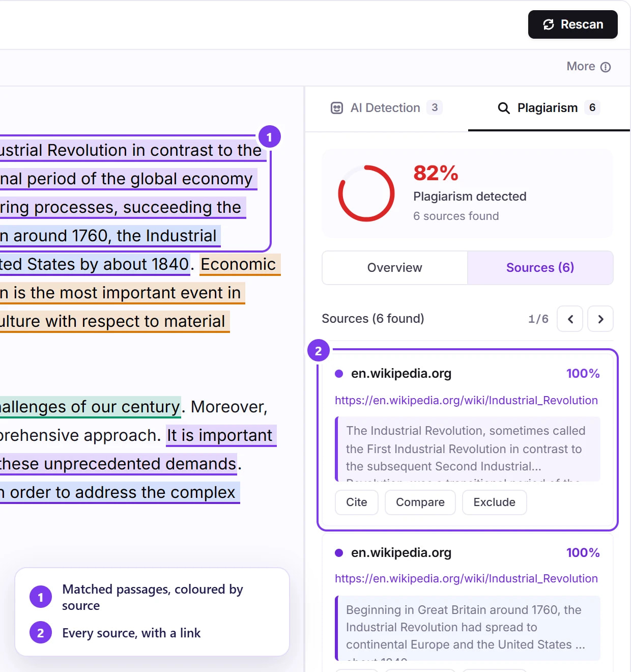Click the Exclude button
Image resolution: width=631 pixels, height=672 pixels.
(495, 502)
